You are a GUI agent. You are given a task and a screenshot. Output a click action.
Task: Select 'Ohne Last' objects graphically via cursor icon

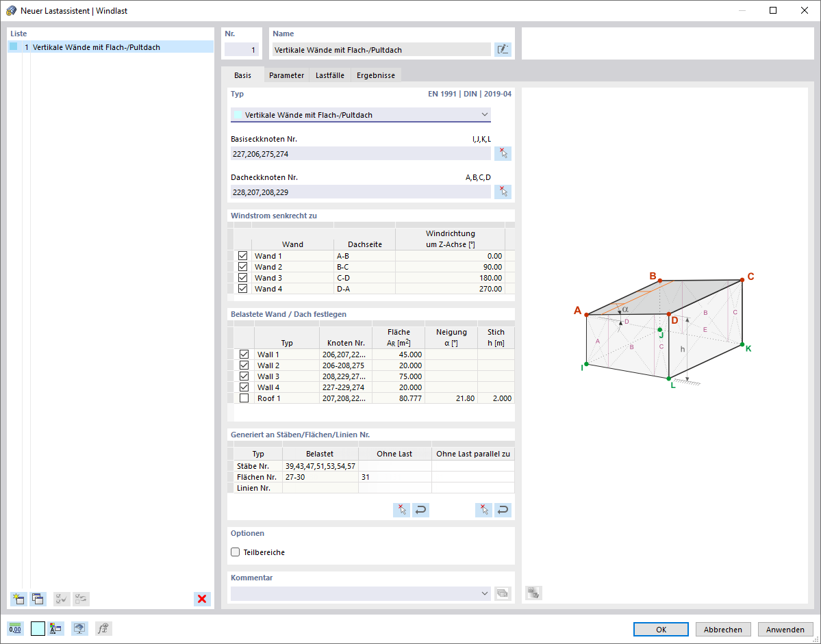(402, 510)
